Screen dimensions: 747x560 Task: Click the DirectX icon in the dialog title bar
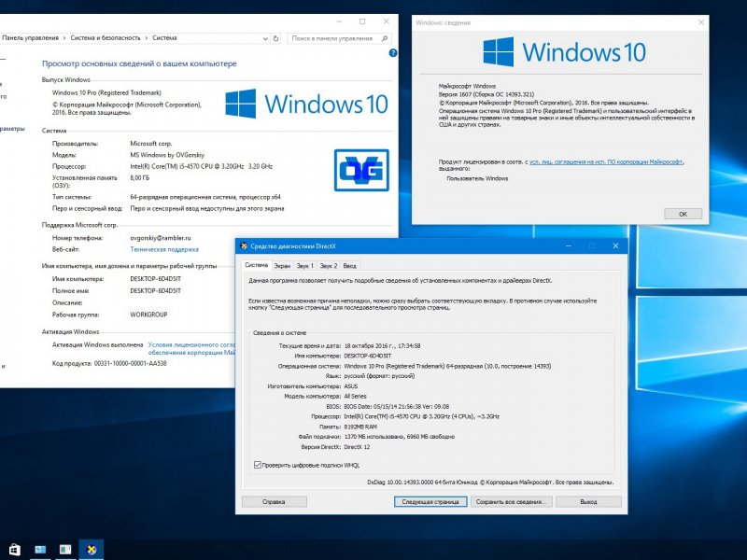[x=244, y=246]
